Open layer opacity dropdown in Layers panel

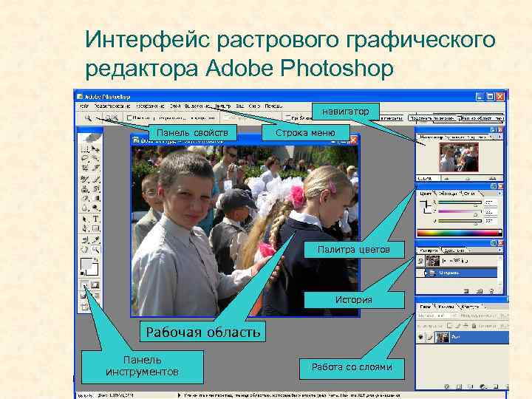[506, 316]
